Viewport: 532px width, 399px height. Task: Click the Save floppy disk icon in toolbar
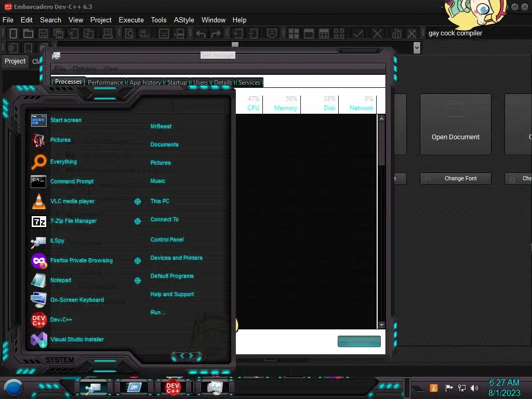[43, 33]
